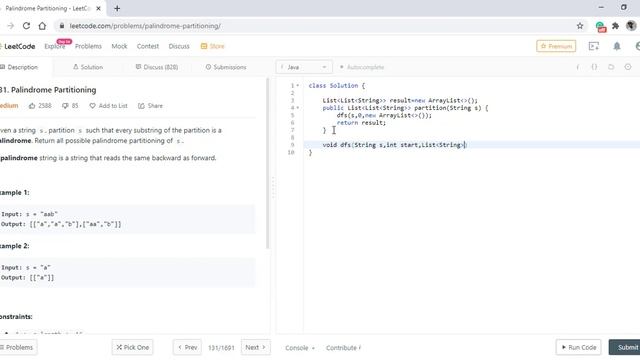This screenshot has width=640, height=360.
Task: Go to the Prev problem
Action: 187,347
